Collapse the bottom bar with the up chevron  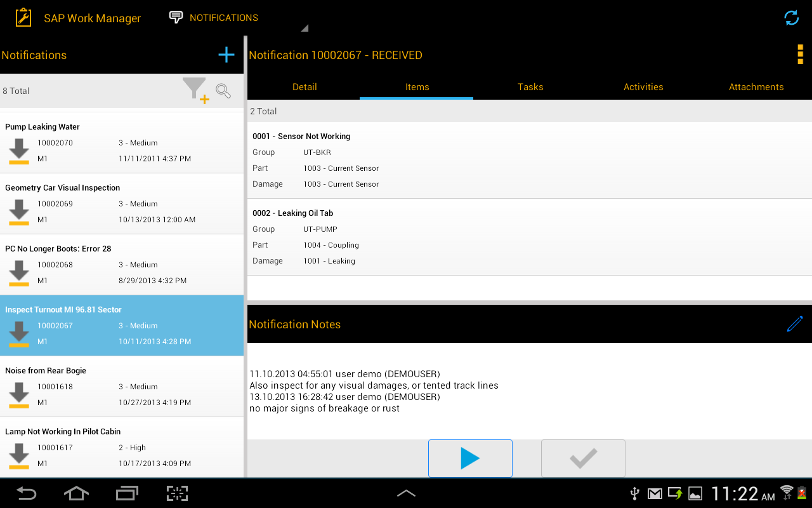[x=406, y=493]
